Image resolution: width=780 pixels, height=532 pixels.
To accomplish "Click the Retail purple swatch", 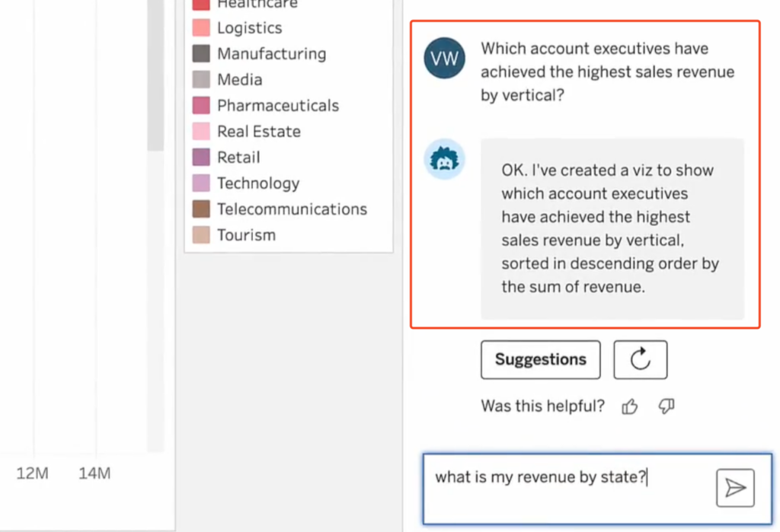I will click(200, 157).
